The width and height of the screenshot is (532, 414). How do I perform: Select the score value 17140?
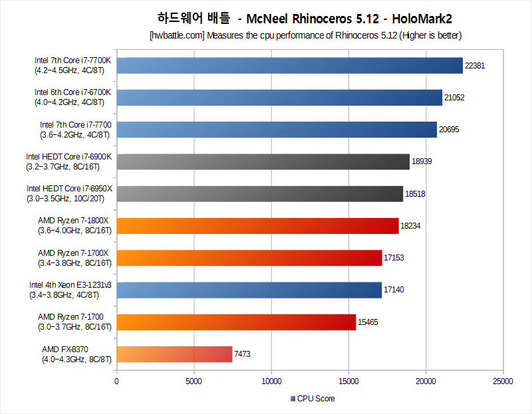[x=394, y=290]
